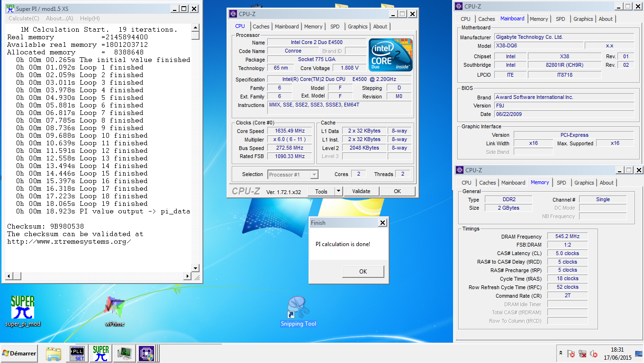
Task: Click the xtremesystems.org URL text
Action: tap(69, 241)
